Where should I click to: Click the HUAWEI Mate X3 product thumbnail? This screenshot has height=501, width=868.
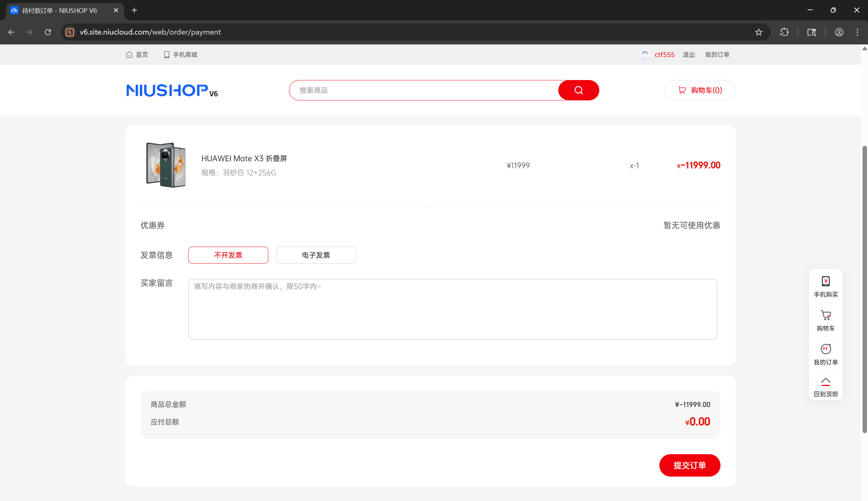pyautogui.click(x=166, y=165)
